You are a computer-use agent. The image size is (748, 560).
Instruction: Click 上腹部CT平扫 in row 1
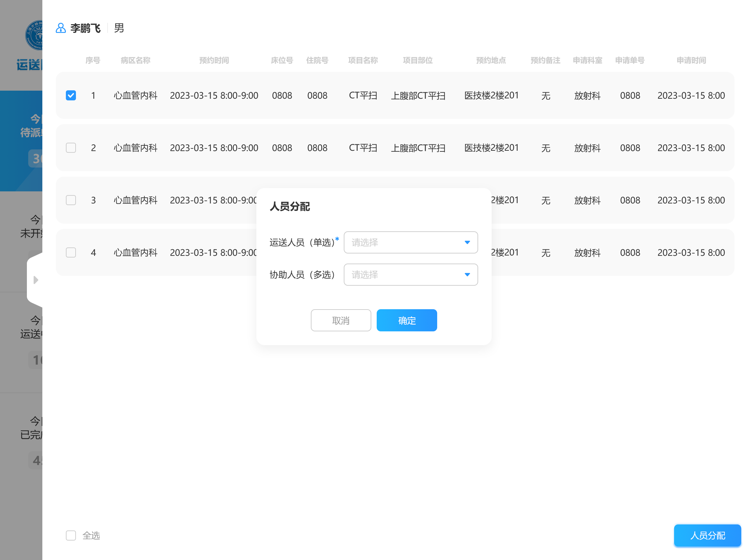point(418,96)
